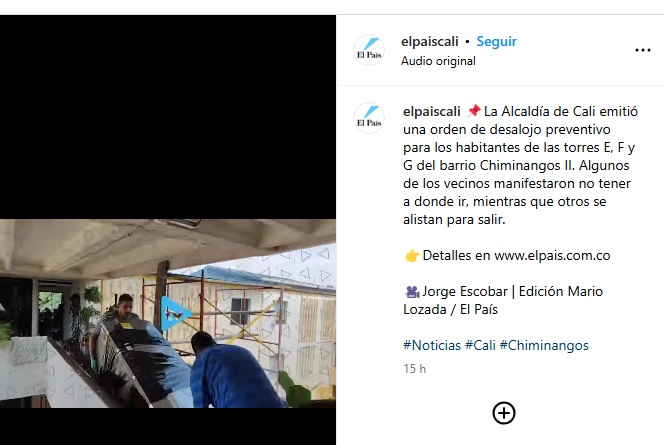Follow the account with the Seguir button

[496, 41]
